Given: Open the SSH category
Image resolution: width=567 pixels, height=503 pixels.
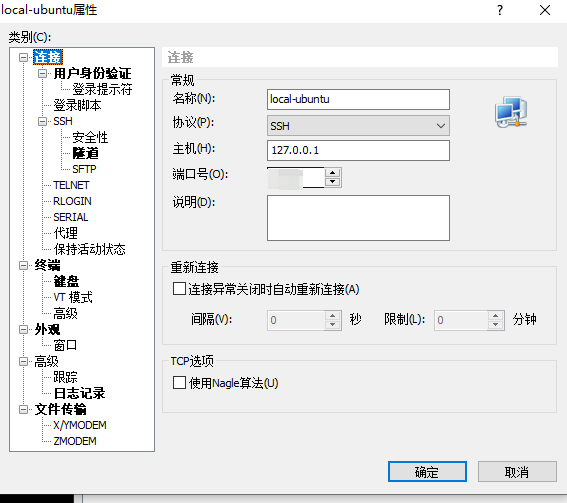Looking at the screenshot, I should [63, 121].
